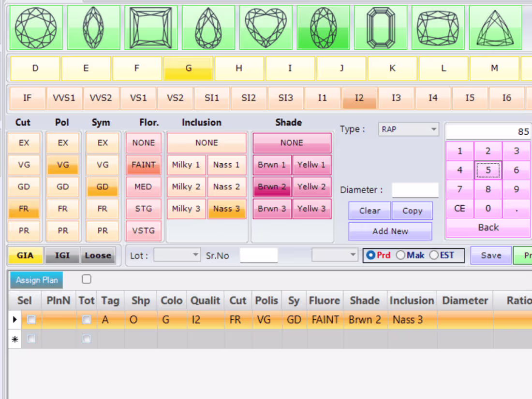Select clarity grade SI2
Screen dimensions: 532x399
[249, 98]
